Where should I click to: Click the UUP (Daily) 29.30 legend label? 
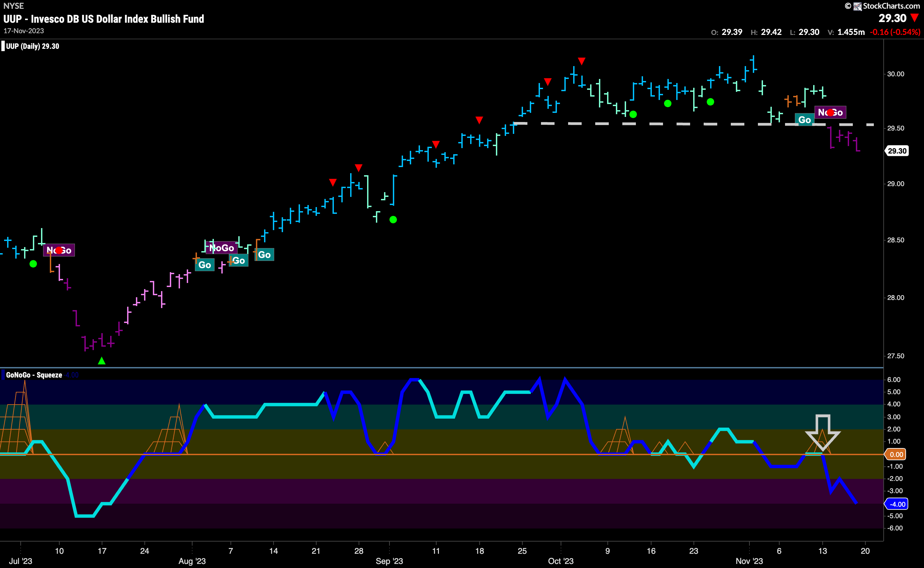32,46
